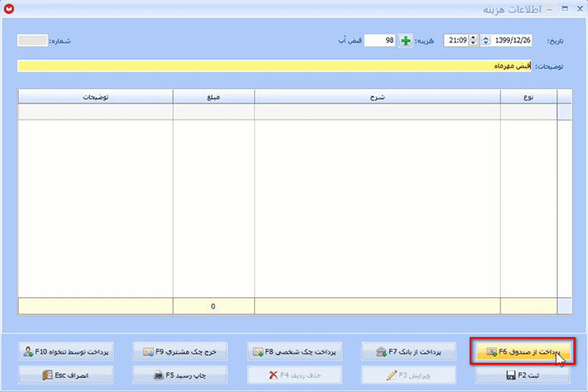Click the F8 personal check payment button
The height and width of the screenshot is (392, 588).
coord(294,351)
